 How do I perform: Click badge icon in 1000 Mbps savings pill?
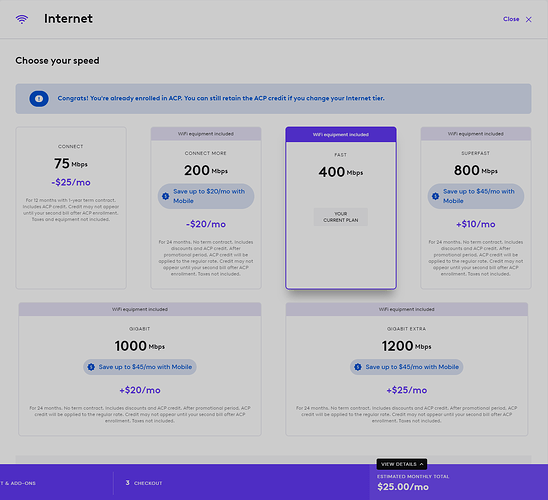coord(91,367)
